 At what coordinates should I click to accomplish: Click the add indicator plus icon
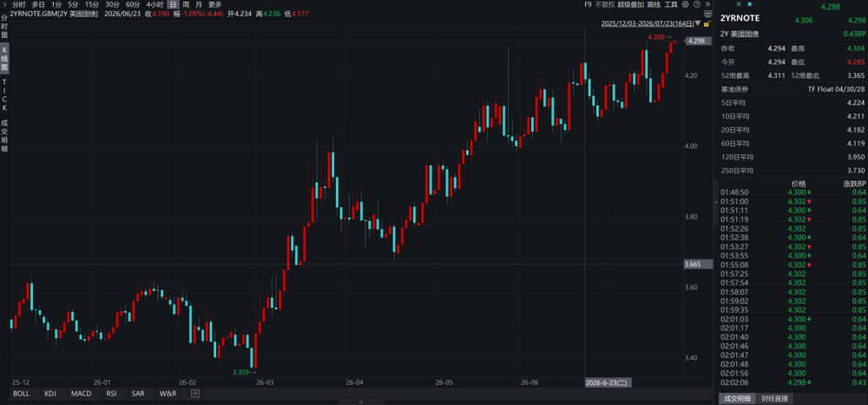tap(194, 394)
